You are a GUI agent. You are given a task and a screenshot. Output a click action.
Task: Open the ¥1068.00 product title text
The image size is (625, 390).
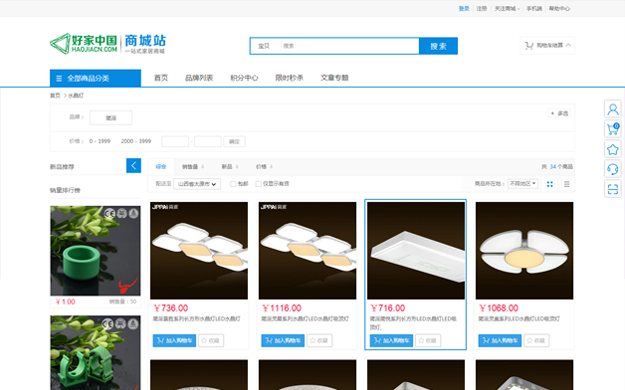[519, 319]
